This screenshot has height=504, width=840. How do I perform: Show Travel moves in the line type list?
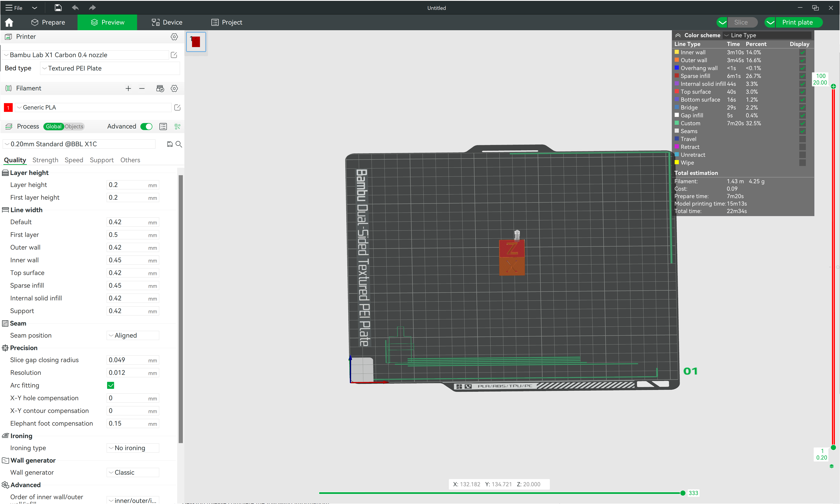point(802,139)
